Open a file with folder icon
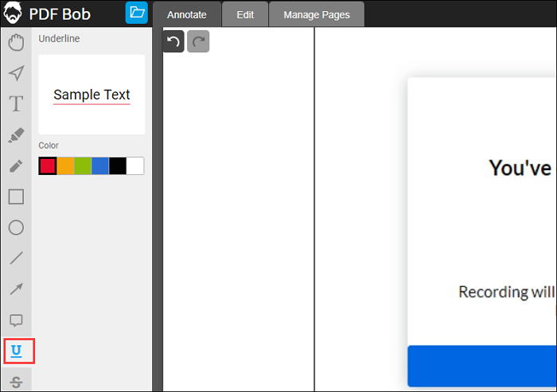557x392 pixels. (x=137, y=13)
